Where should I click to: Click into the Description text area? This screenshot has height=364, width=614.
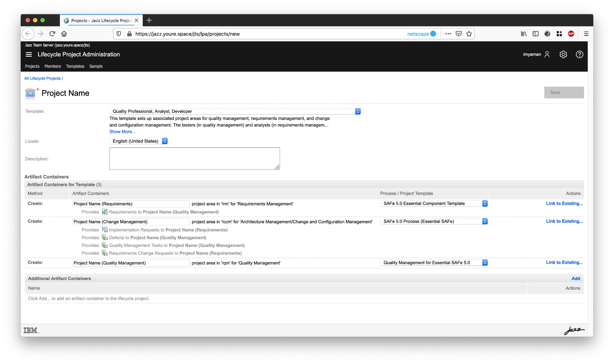[x=195, y=159]
